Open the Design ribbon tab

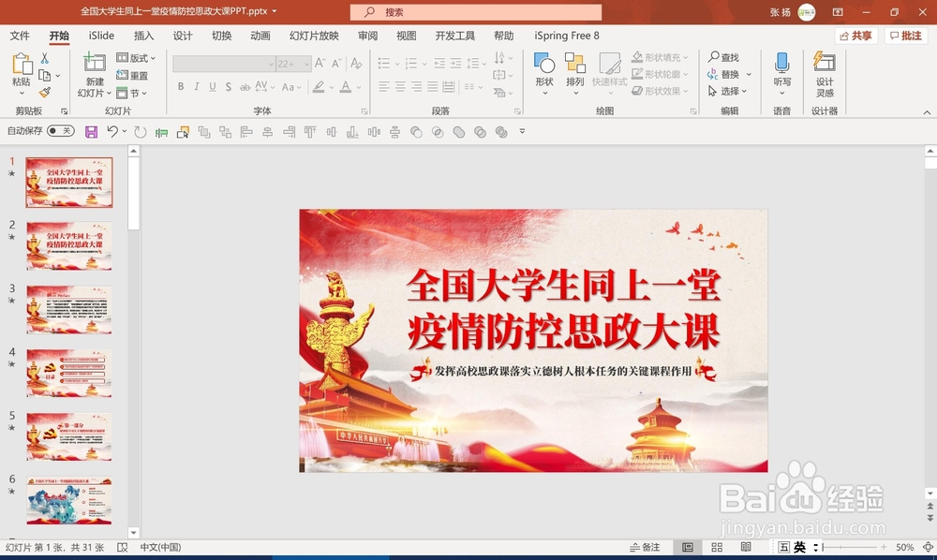coord(183,36)
